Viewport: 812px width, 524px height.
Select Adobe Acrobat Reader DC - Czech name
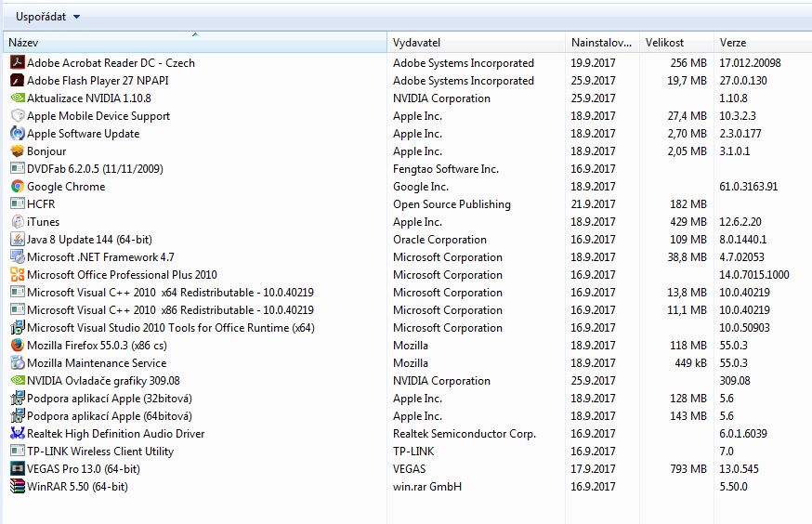pyautogui.click(x=111, y=62)
